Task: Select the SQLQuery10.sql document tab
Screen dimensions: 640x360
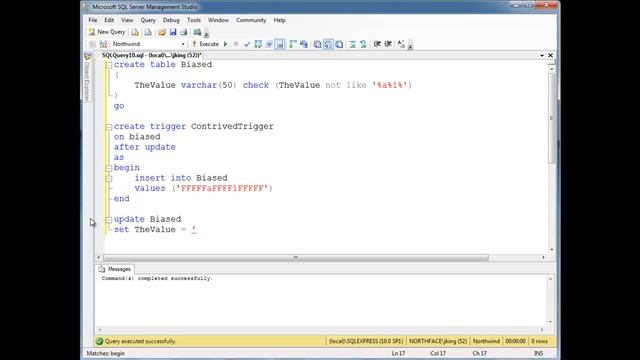Action: (151, 55)
